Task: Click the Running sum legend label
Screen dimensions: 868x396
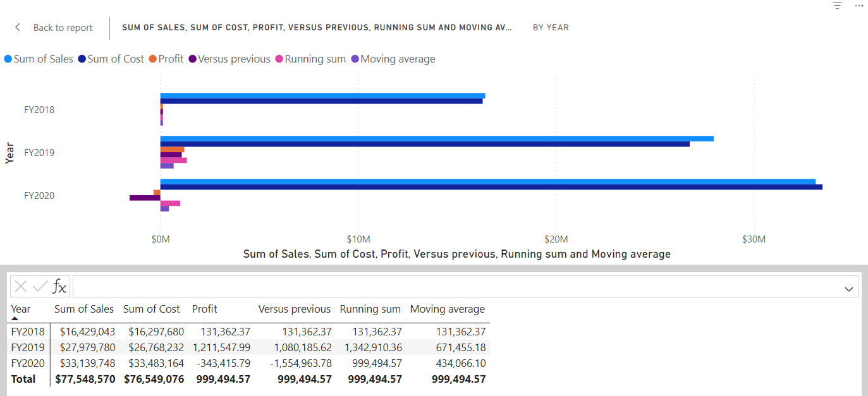Action: click(x=315, y=59)
